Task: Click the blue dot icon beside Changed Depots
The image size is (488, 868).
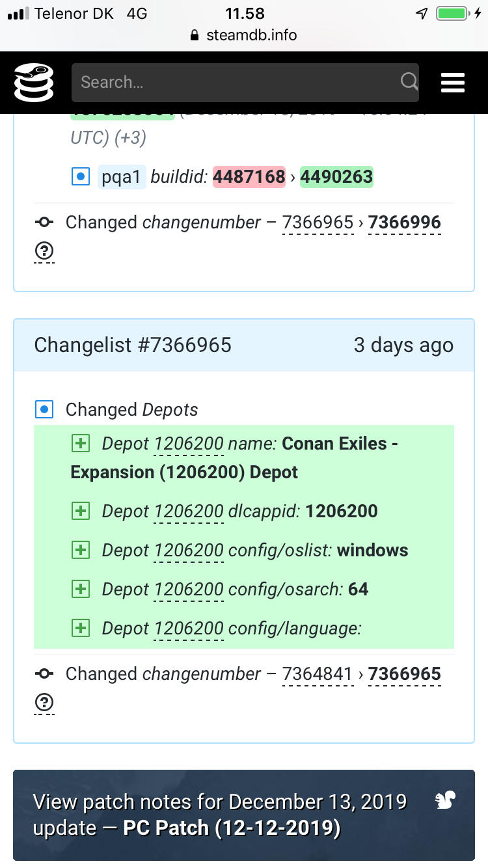Action: [x=44, y=410]
